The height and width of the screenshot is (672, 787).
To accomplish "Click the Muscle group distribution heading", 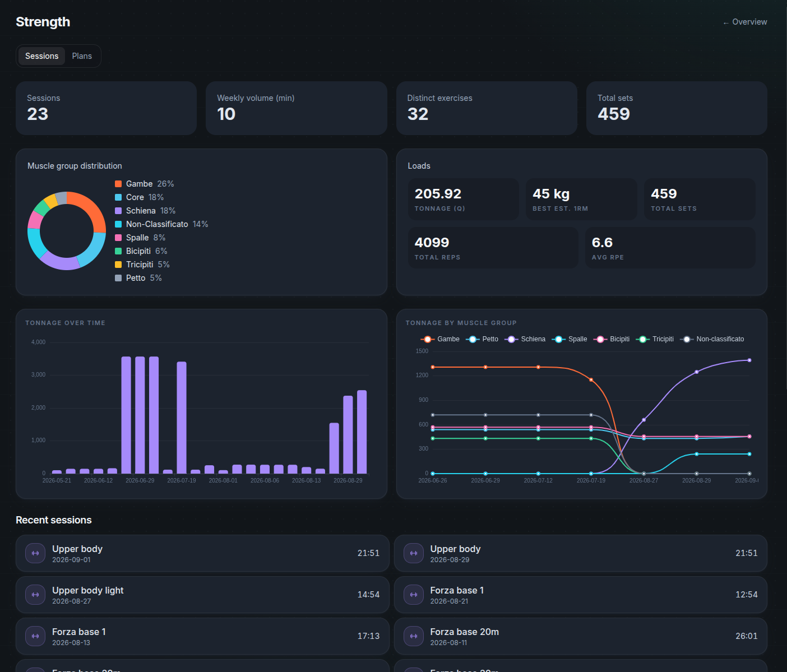I will 75,166.
